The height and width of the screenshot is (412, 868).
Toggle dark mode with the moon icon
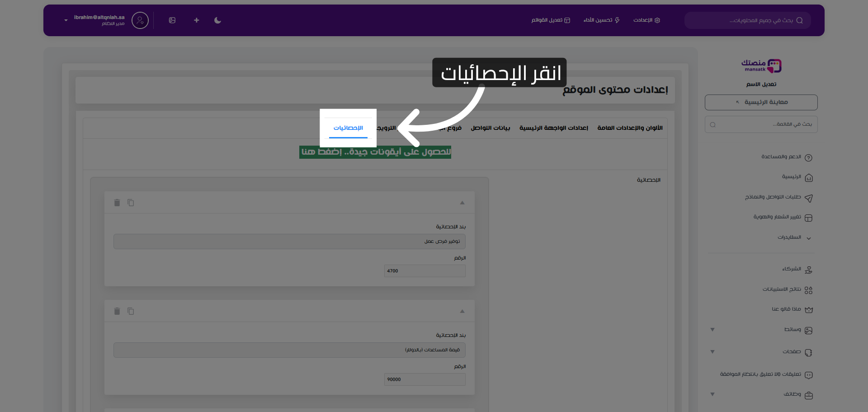coord(217,20)
